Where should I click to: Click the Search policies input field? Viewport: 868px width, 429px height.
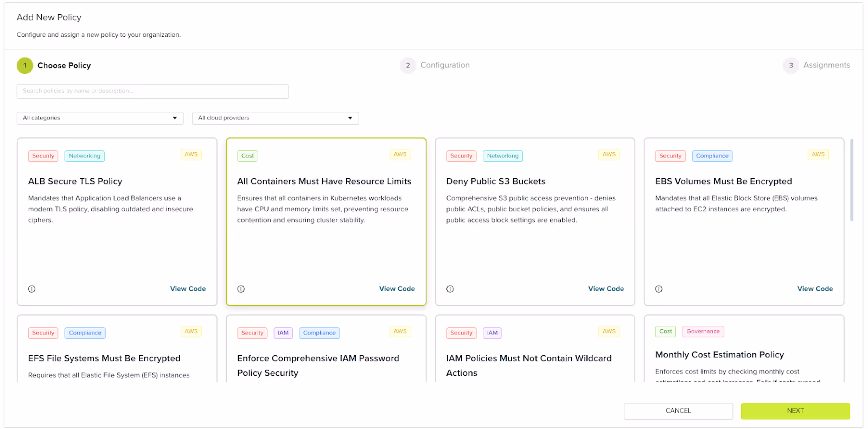coord(152,91)
